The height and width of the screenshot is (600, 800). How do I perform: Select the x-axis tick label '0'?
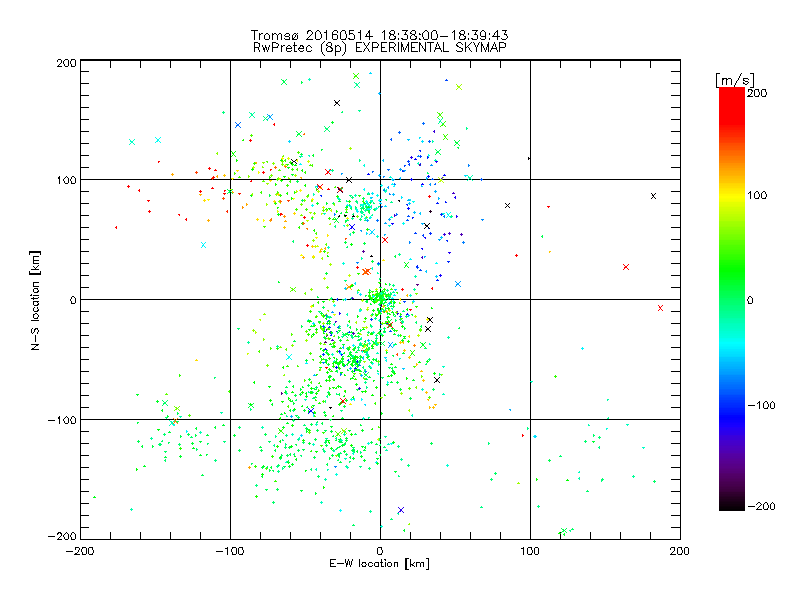pyautogui.click(x=380, y=551)
